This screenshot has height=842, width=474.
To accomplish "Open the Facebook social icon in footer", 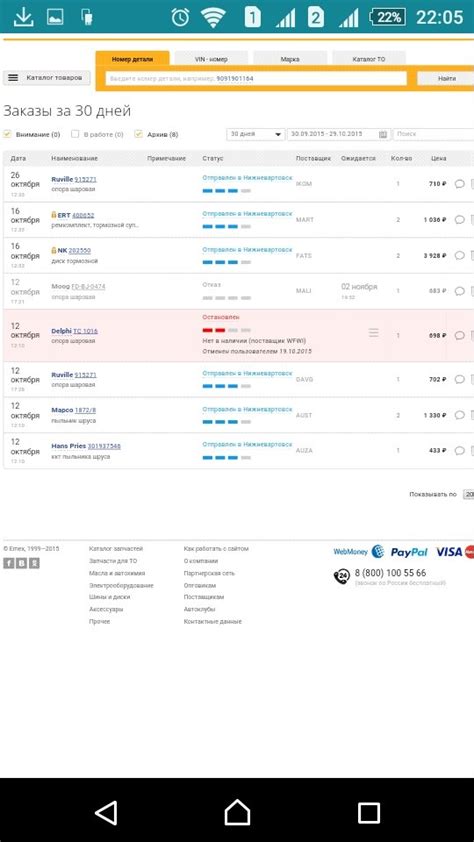I will pyautogui.click(x=9, y=563).
